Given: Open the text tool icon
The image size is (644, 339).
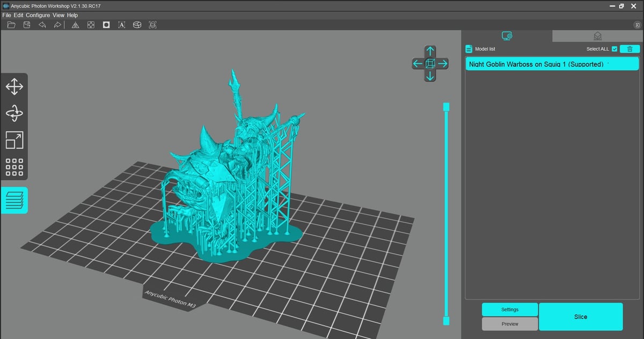Looking at the screenshot, I should [122, 25].
